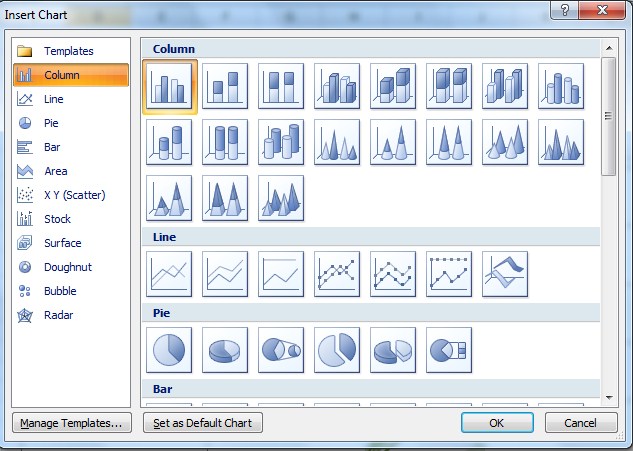Open the Stock chart category
This screenshot has width=633, height=451.
click(x=71, y=219)
